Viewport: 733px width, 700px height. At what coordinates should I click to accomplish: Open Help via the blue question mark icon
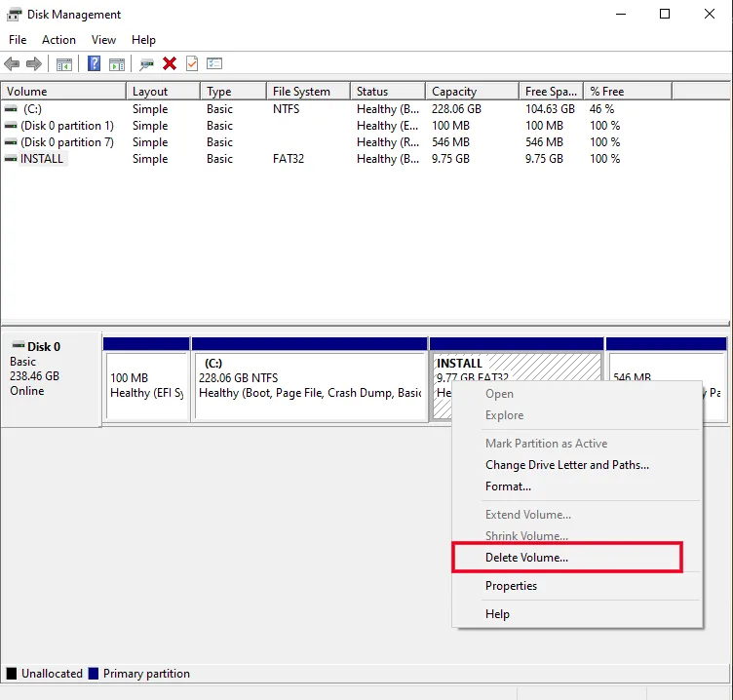click(x=94, y=64)
